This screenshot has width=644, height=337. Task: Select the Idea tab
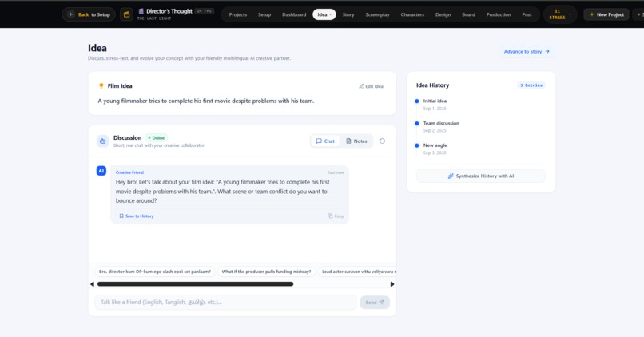point(324,14)
